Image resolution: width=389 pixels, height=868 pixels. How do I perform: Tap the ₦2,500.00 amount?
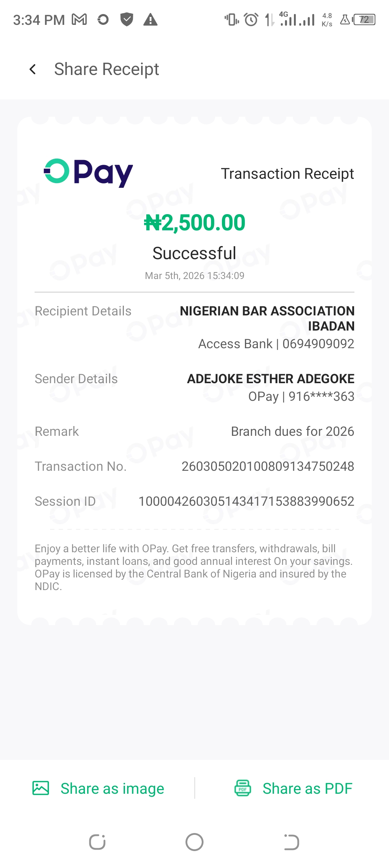pyautogui.click(x=194, y=222)
